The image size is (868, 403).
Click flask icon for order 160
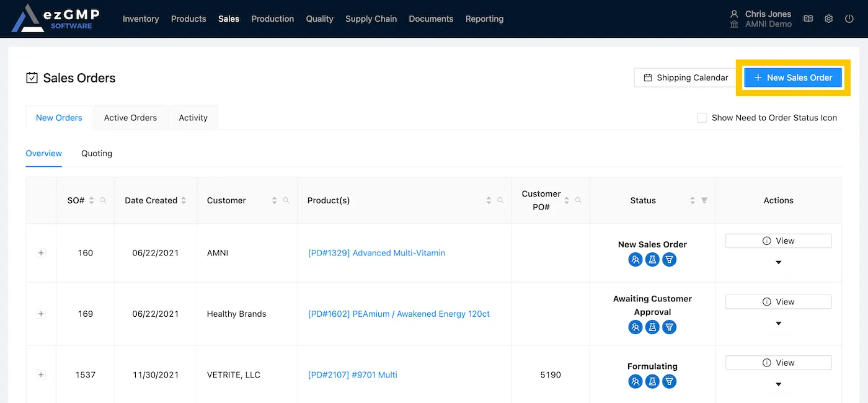pyautogui.click(x=652, y=260)
